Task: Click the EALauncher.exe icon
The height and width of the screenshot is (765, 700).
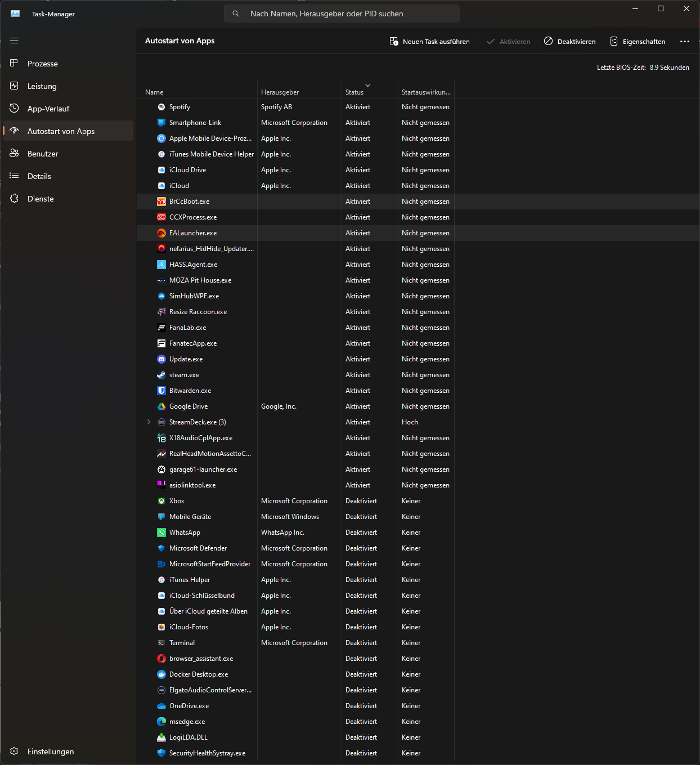Action: coord(161,233)
